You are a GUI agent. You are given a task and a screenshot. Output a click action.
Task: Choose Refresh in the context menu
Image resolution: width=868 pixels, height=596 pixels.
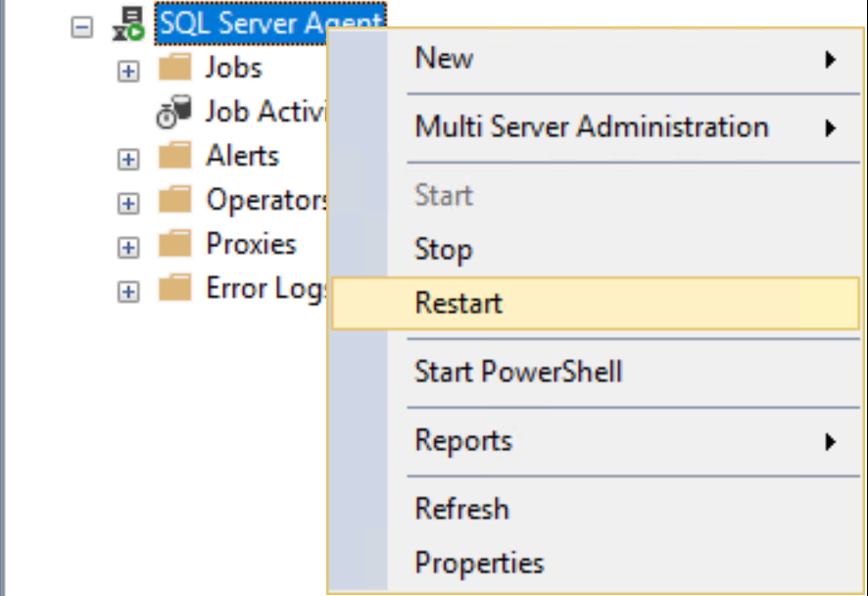[x=596, y=509]
